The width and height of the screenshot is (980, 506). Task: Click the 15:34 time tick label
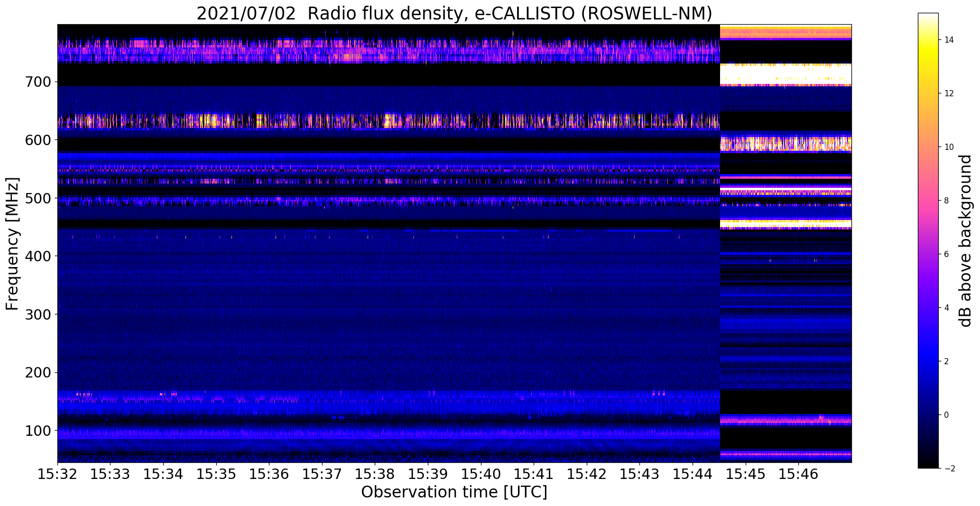click(x=163, y=474)
